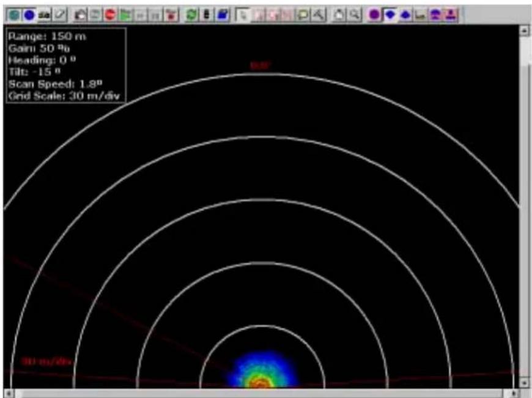Image resolution: width=532 pixels, height=398 pixels.
Task: Click the right arrow of horizontal scrollbar
Action: tap(514, 393)
